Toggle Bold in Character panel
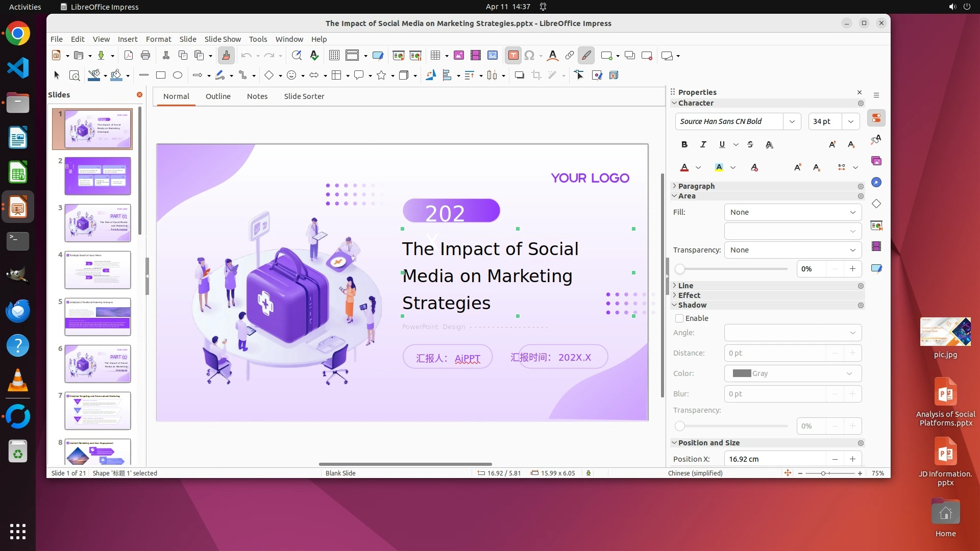Viewport: 980px width, 551px height. 684,145
